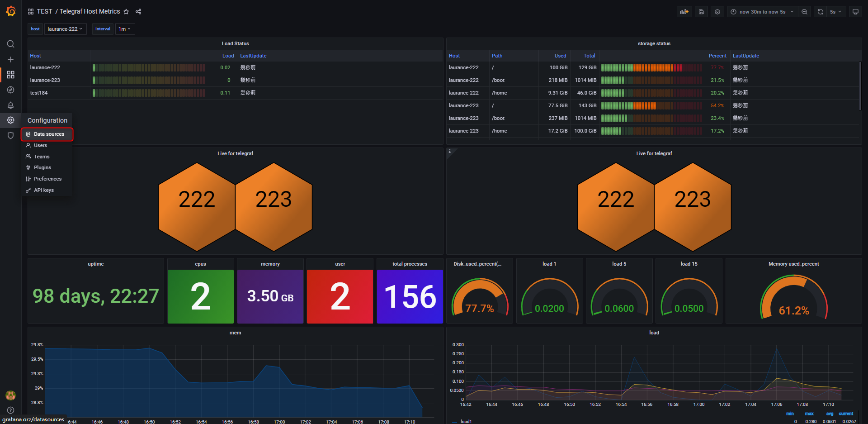
Task: Sort load legend by max column
Action: (809, 414)
